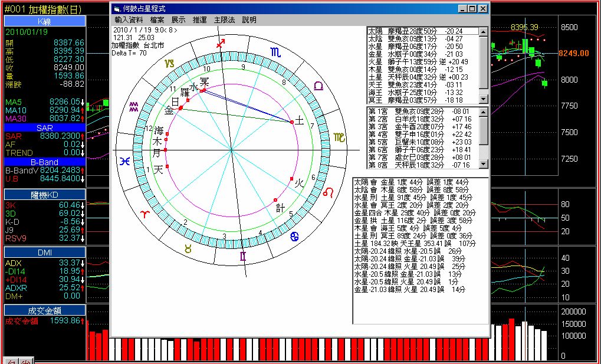601x364 pixels.
Task: Open the 檔案 menu
Action: click(157, 20)
